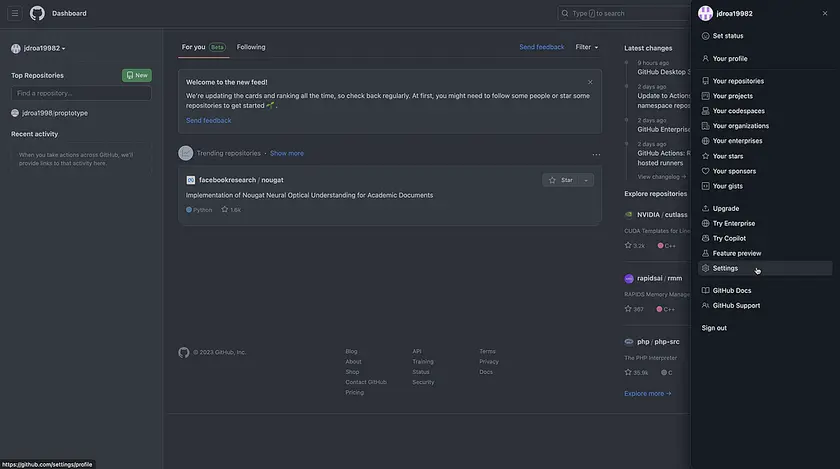This screenshot has height=469, width=840.
Task: Click the GitHub Docs book icon
Action: 705,291
